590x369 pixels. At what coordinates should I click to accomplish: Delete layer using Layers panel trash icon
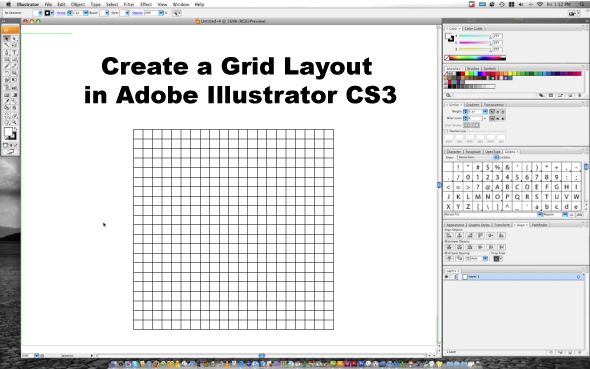pyautogui.click(x=580, y=352)
